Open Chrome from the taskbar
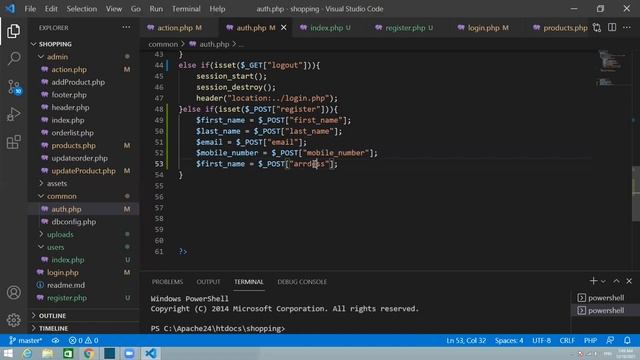This screenshot has height=360, width=640. [x=89, y=353]
